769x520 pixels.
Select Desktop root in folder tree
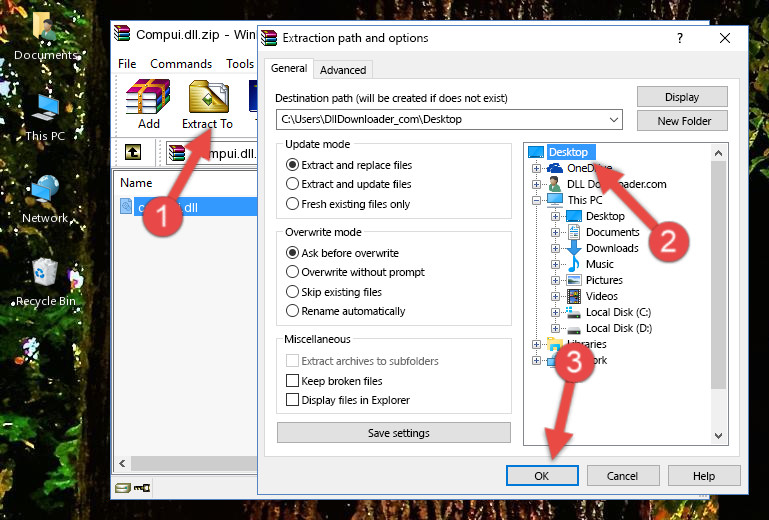pyautogui.click(x=568, y=152)
